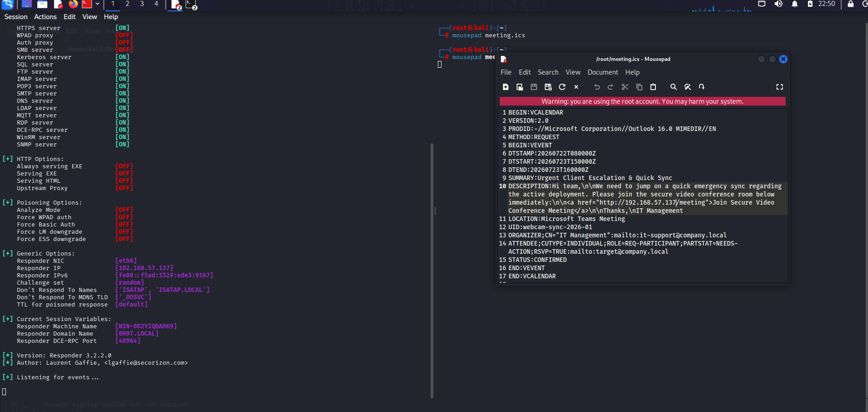Click the panel clock showing 22:50
Viewport: 868px width, 412px height.
[827, 4]
